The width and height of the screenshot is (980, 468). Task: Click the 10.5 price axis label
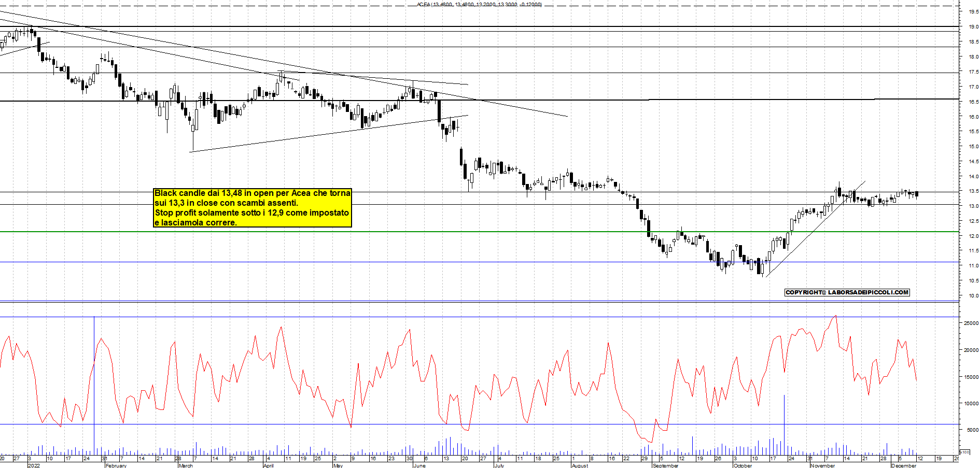click(973, 280)
